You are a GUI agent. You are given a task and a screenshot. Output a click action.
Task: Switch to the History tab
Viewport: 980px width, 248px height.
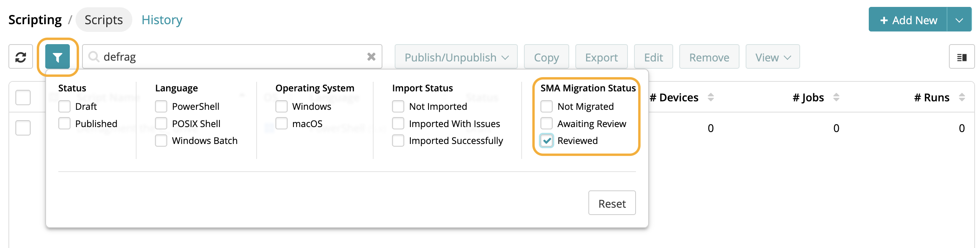pos(162,20)
